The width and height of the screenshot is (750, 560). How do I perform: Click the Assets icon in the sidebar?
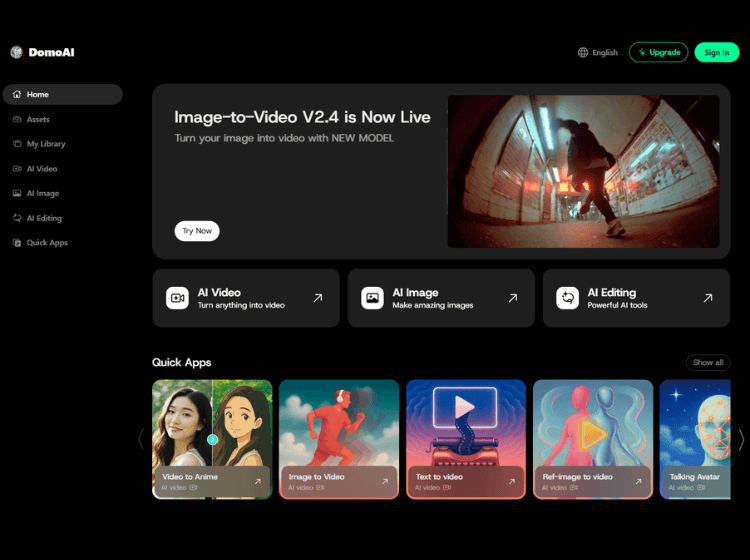[17, 119]
